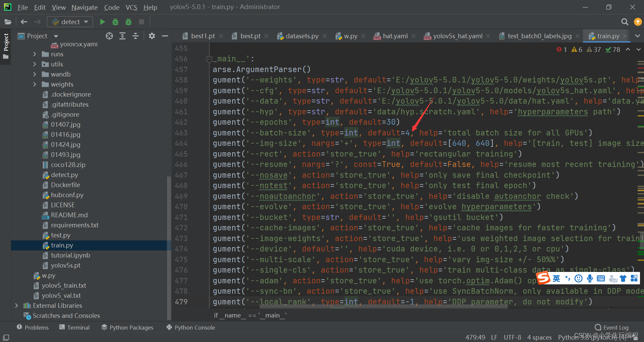
Task: Click the Open folder icon in toolbar
Action: coord(8,22)
